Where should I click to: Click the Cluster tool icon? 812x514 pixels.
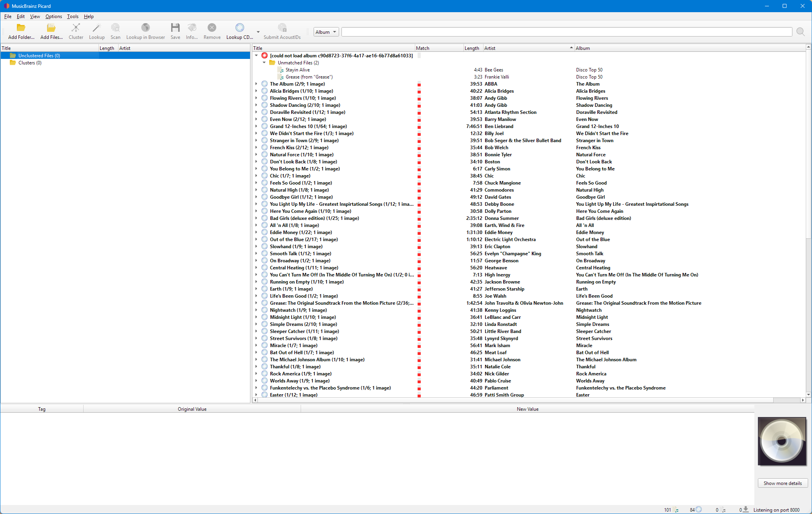pos(76,28)
